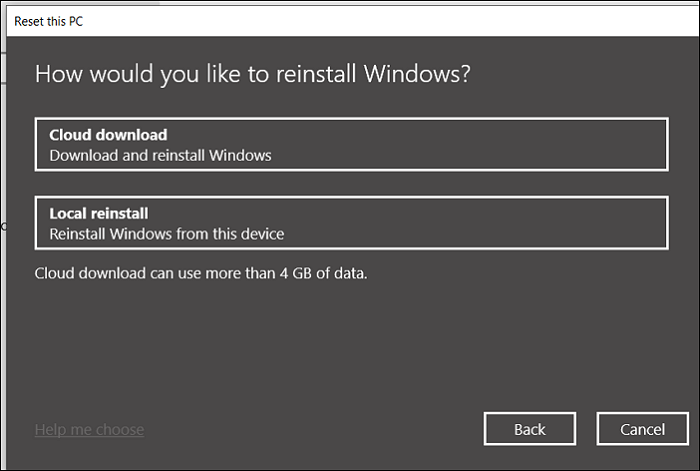Screen dimensions: 700x471
Task: Cancel the Reset this PC dialog
Action: tap(642, 429)
